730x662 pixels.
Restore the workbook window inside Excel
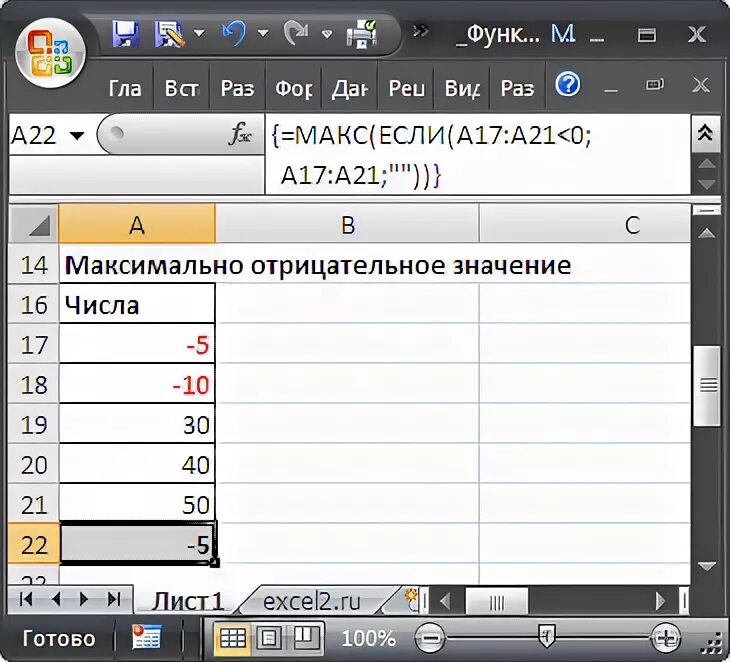(x=655, y=85)
